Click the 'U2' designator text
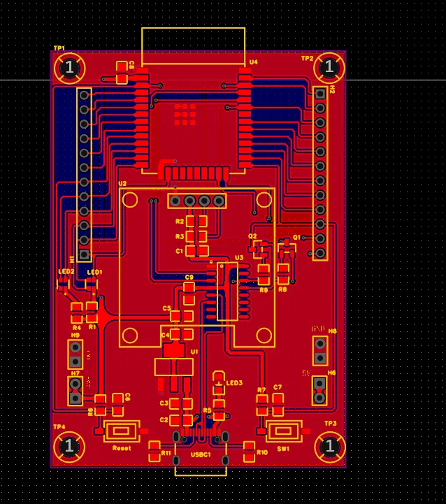This screenshot has height=504, width=446. coord(122,184)
